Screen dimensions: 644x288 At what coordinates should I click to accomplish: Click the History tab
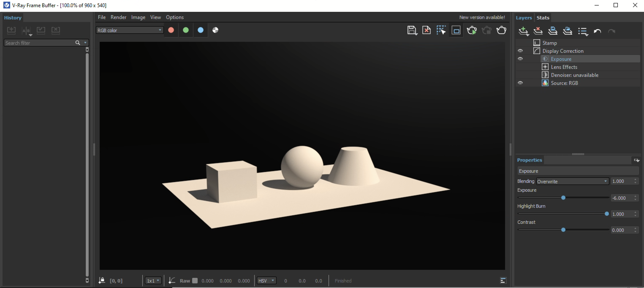pos(13,18)
